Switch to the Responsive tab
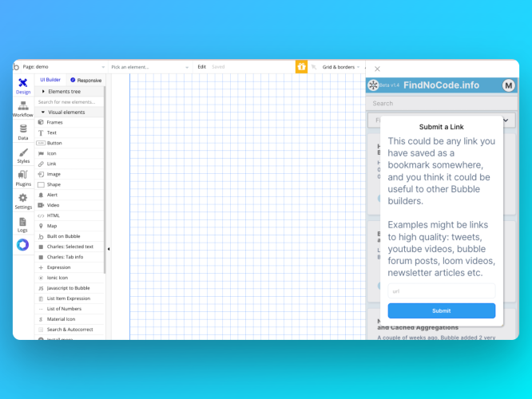This screenshot has height=399, width=532. coord(85,81)
